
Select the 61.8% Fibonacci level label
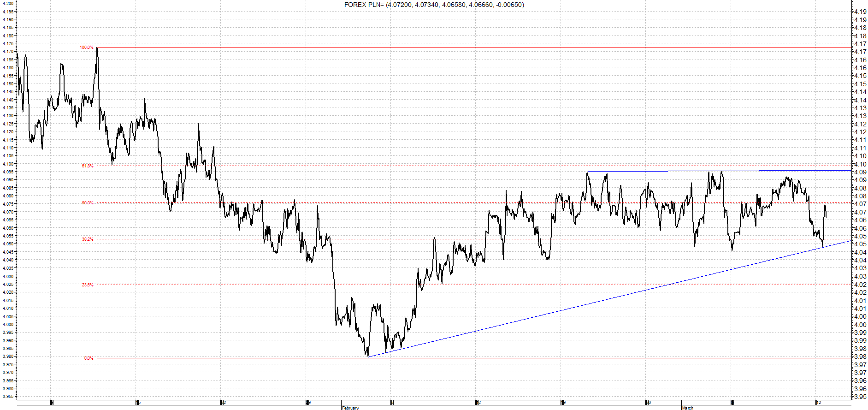(88, 166)
